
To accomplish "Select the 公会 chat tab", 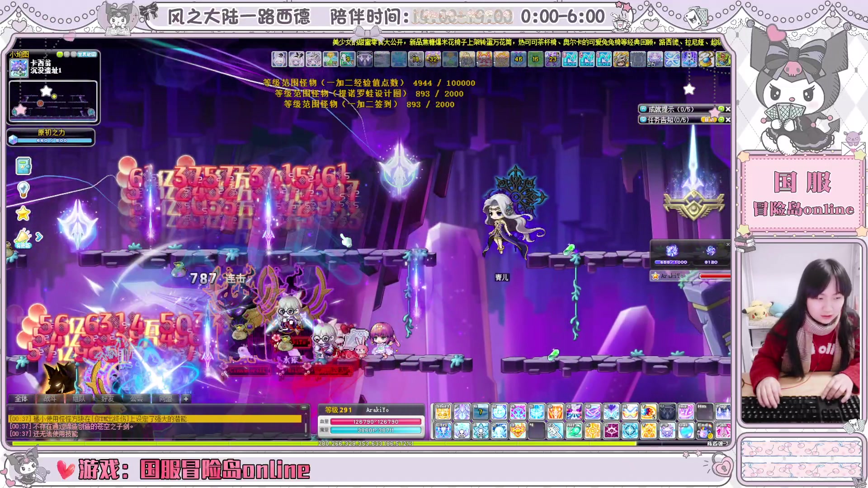I will (137, 399).
